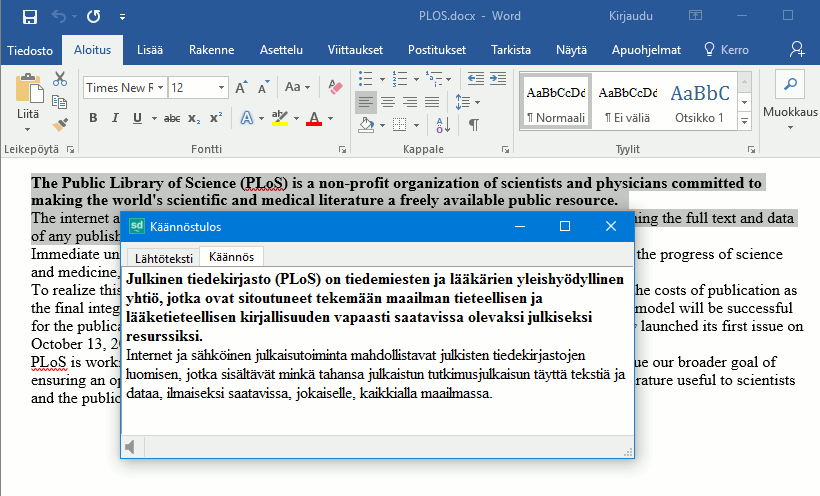Toggle subscript formatting
This screenshot has width=820, height=496.
pyautogui.click(x=194, y=119)
